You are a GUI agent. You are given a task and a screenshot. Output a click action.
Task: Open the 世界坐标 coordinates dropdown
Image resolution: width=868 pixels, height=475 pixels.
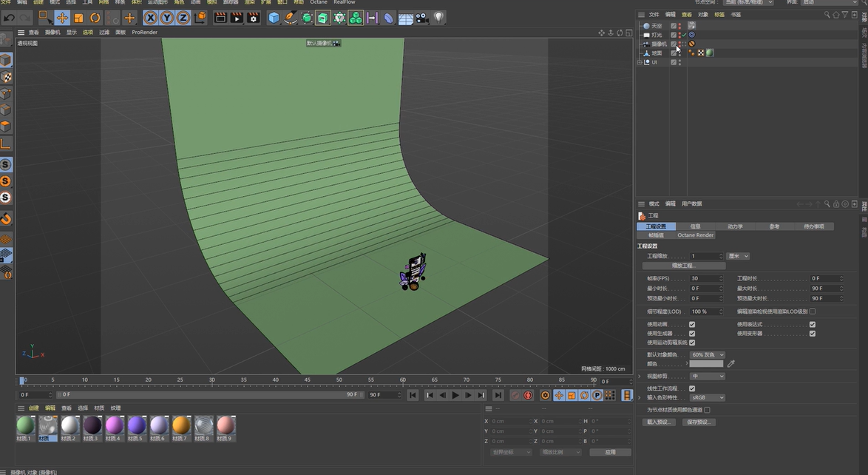tap(510, 452)
